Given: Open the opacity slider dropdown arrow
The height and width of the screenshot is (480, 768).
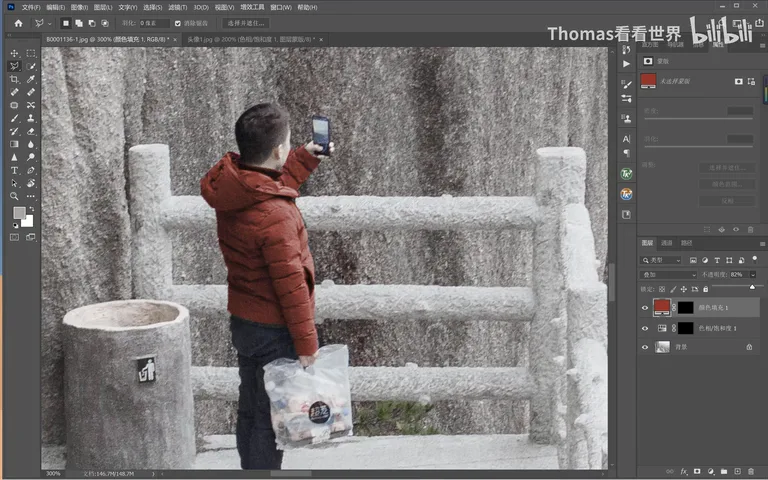Looking at the screenshot, I should (753, 275).
